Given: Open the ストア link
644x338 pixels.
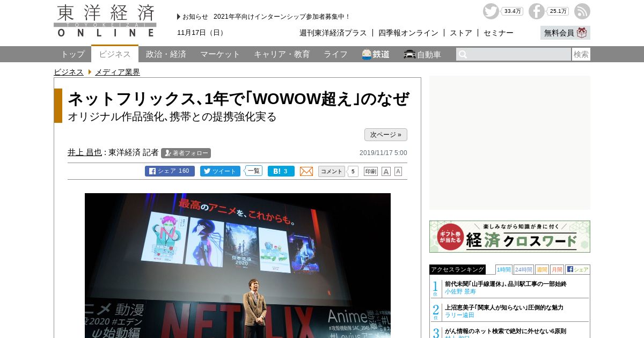Looking at the screenshot, I should click(461, 33).
